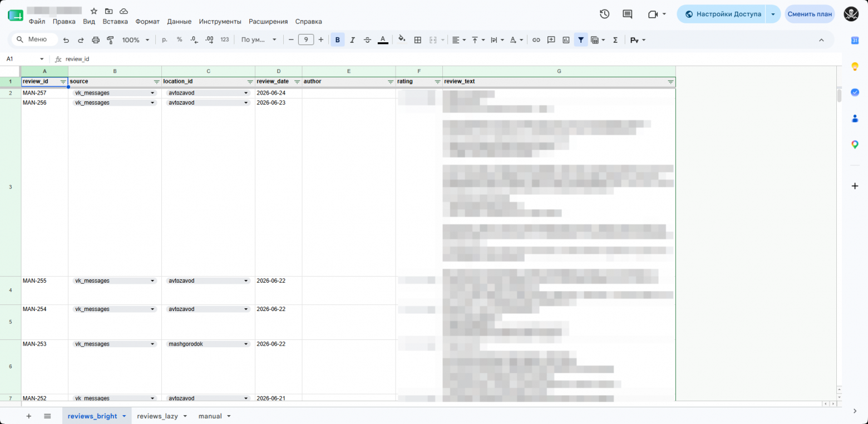Open version history clock icon
Image resolution: width=868 pixels, height=424 pixels.
[x=605, y=14]
